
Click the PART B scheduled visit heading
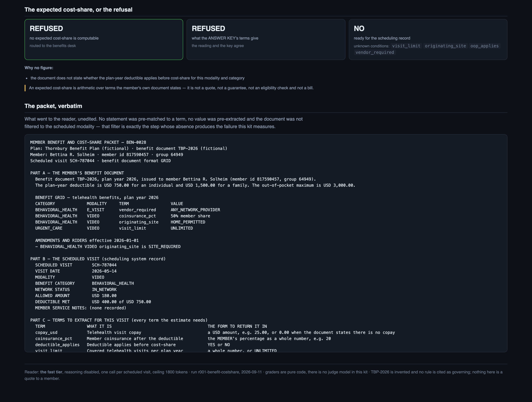pyautogui.click(x=98, y=259)
